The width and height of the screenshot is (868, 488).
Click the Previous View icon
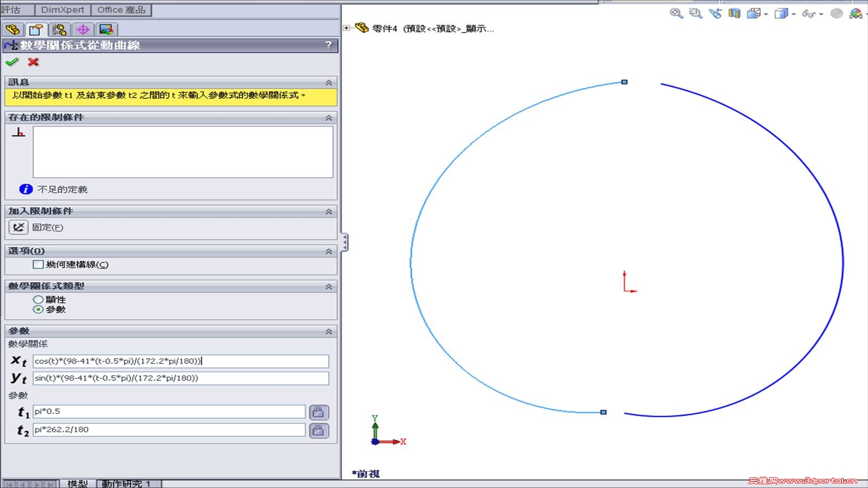click(715, 13)
